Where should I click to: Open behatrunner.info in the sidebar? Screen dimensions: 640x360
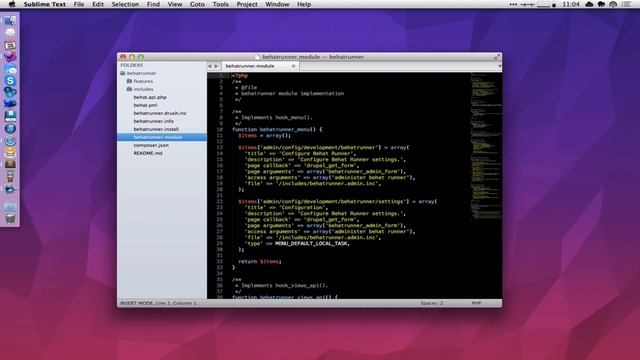pos(153,121)
